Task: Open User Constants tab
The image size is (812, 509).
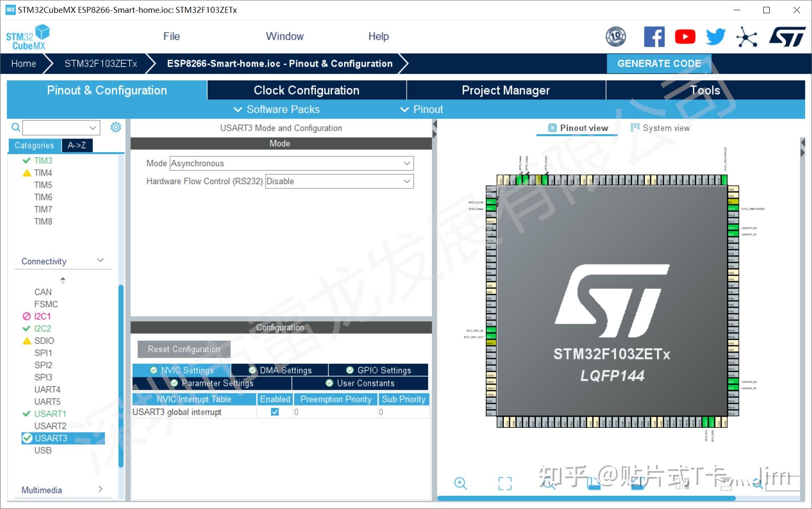Action: click(x=360, y=383)
